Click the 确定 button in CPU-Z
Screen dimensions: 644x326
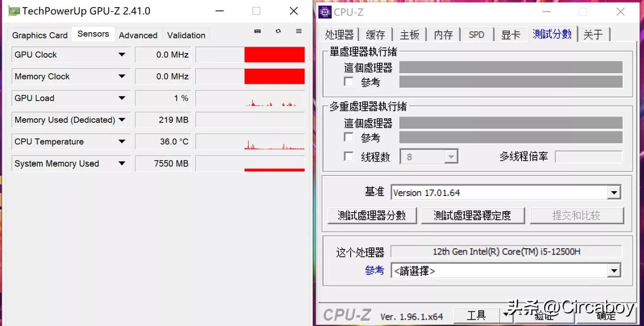pos(606,315)
